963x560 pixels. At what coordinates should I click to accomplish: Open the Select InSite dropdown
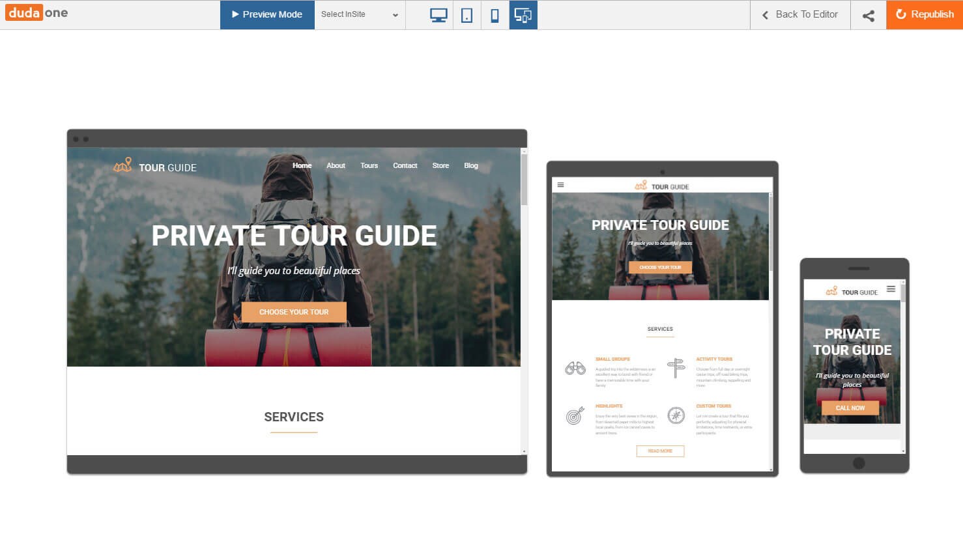360,15
